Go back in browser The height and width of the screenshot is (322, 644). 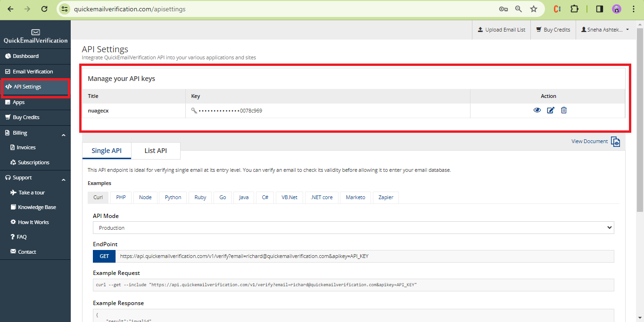[10, 9]
